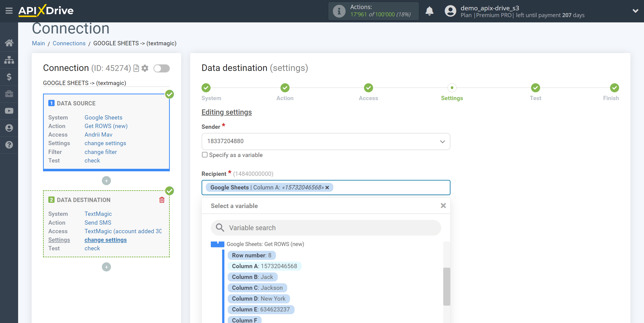The width and height of the screenshot is (644, 323).
Task: Delete the Data Destination block with trash icon
Action: [162, 200]
